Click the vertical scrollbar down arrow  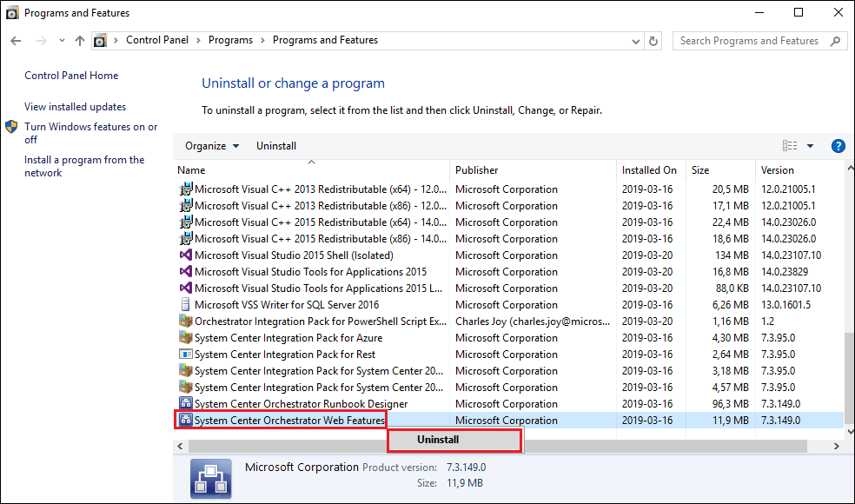[850, 432]
